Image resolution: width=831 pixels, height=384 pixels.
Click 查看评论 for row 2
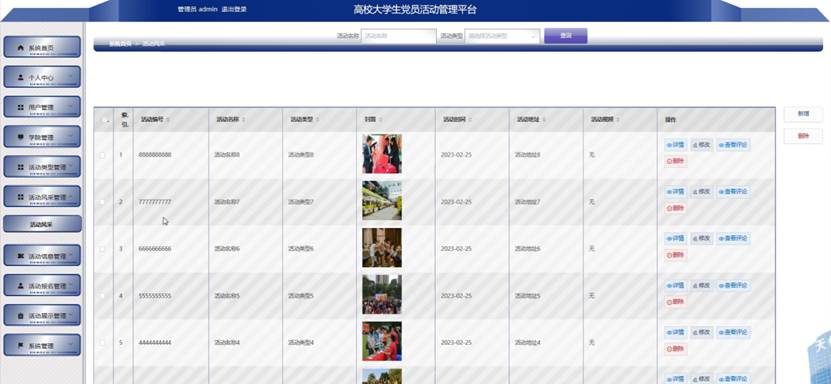(733, 192)
